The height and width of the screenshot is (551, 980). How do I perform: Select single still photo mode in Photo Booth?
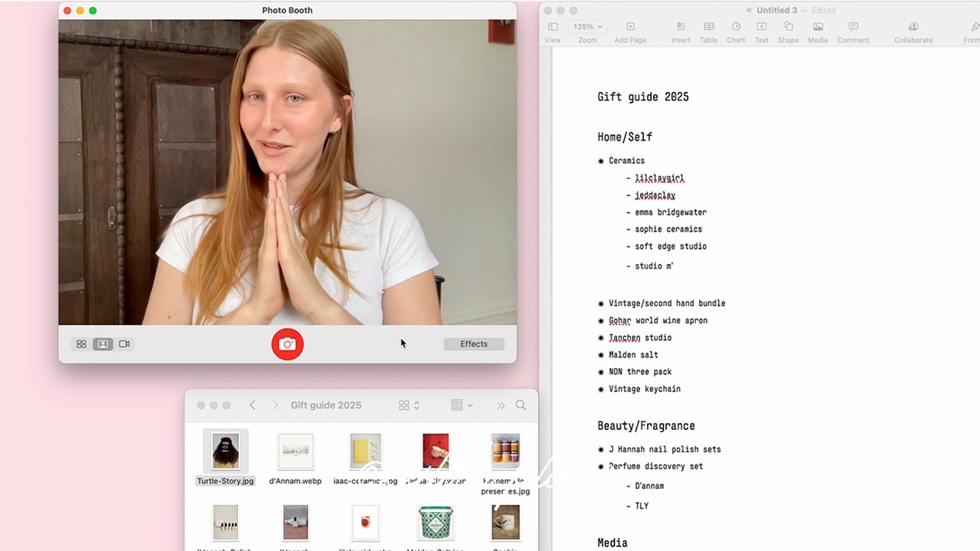tap(102, 344)
